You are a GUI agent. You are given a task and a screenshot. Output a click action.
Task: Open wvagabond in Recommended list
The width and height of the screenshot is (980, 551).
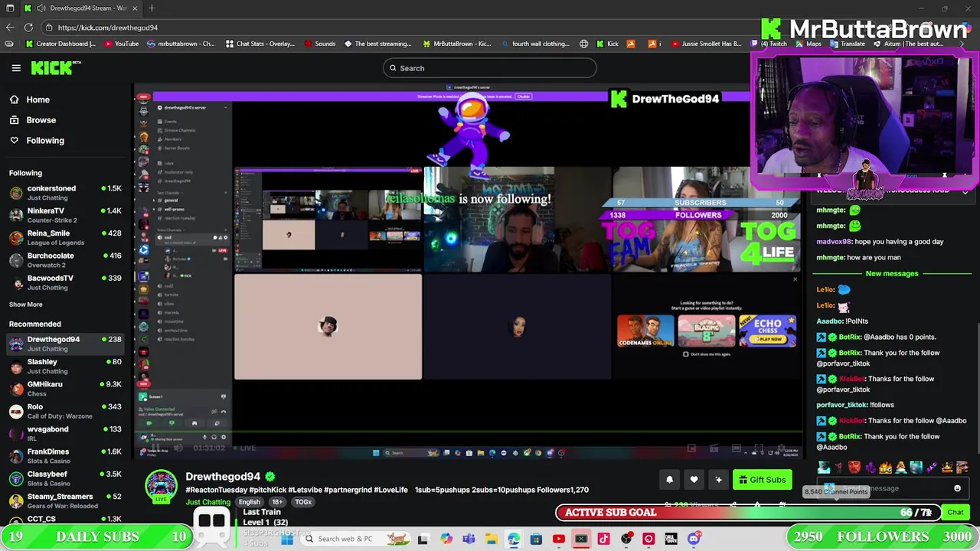pyautogui.click(x=65, y=433)
